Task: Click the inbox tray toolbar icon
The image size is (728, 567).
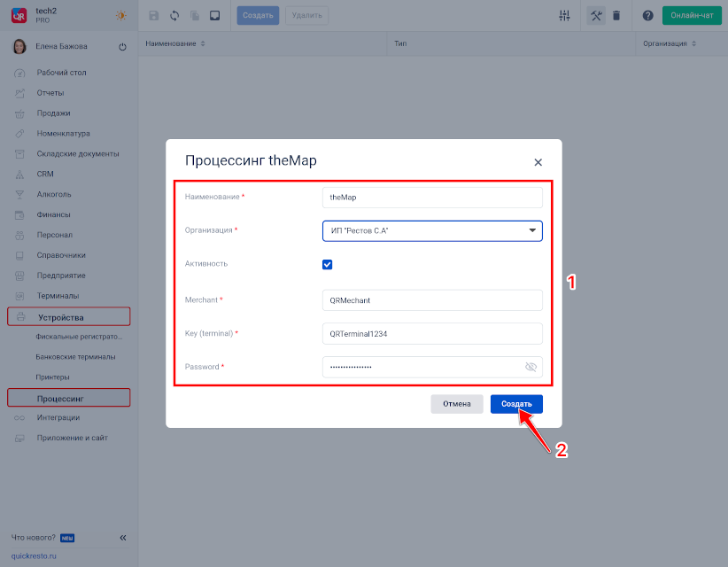Action: pyautogui.click(x=215, y=15)
